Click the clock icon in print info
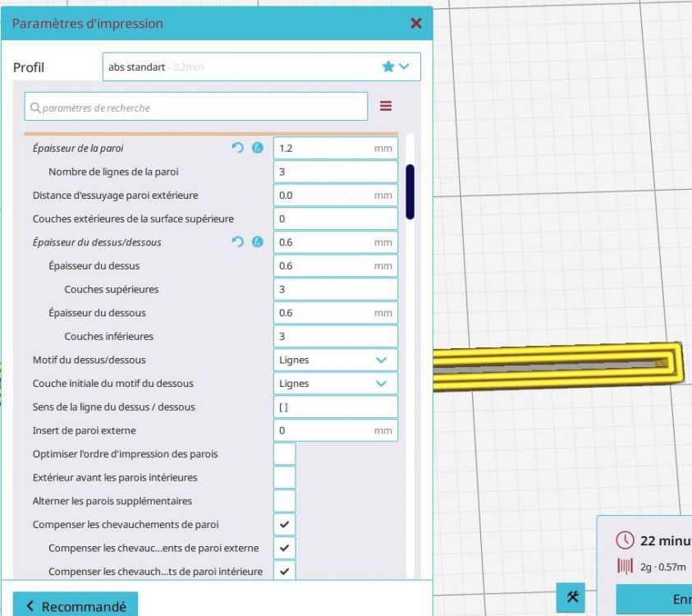 click(x=625, y=540)
